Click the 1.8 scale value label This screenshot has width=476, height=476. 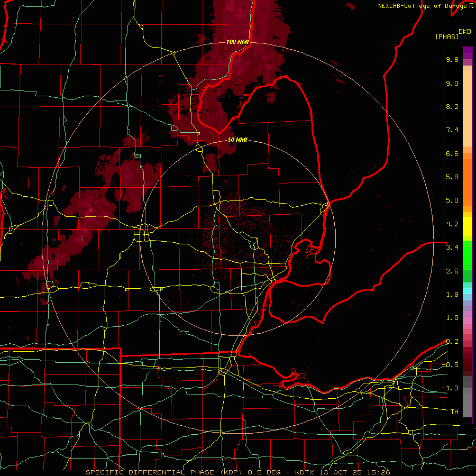point(452,295)
